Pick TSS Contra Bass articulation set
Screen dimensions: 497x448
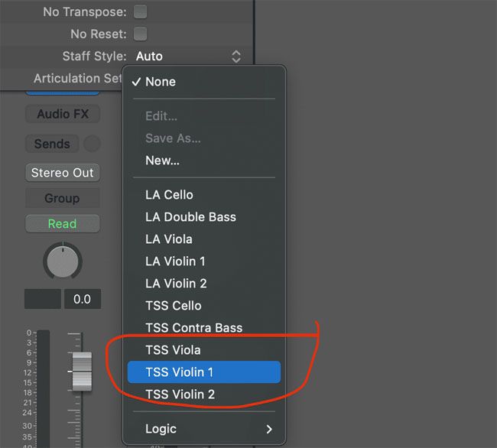coord(193,328)
